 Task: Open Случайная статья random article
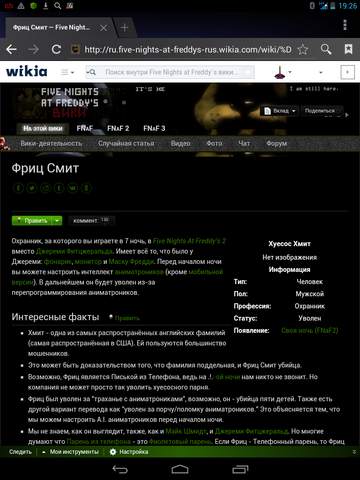point(126,143)
